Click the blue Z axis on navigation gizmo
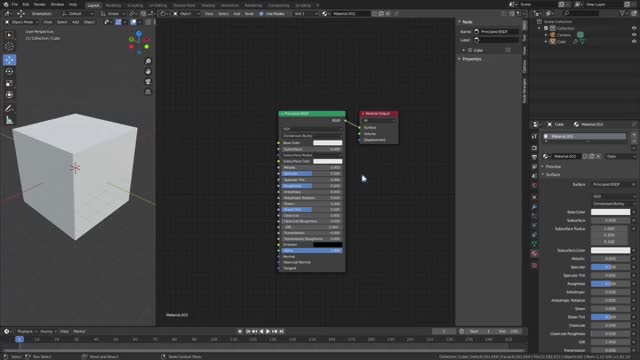The height and width of the screenshot is (360, 640). (139, 33)
